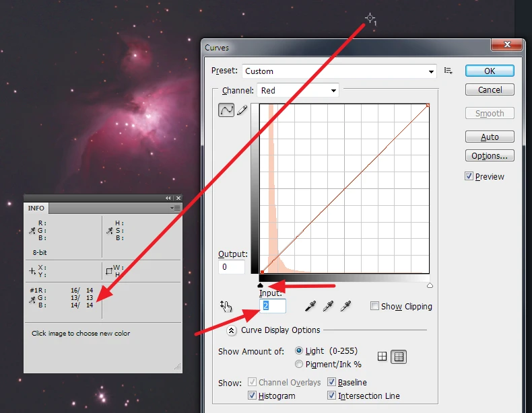Select the curve point editing tool
Image resolution: width=532 pixels, height=413 pixels.
tap(226, 110)
